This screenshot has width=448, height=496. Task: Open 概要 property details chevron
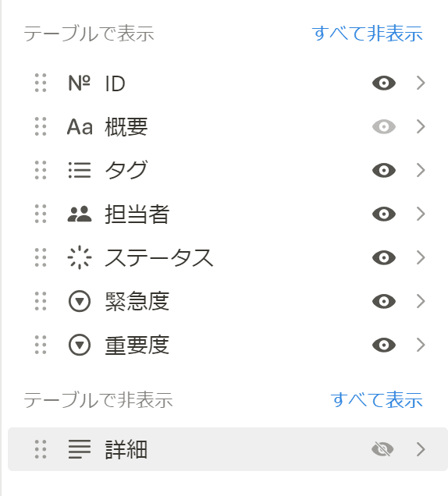[x=421, y=127]
